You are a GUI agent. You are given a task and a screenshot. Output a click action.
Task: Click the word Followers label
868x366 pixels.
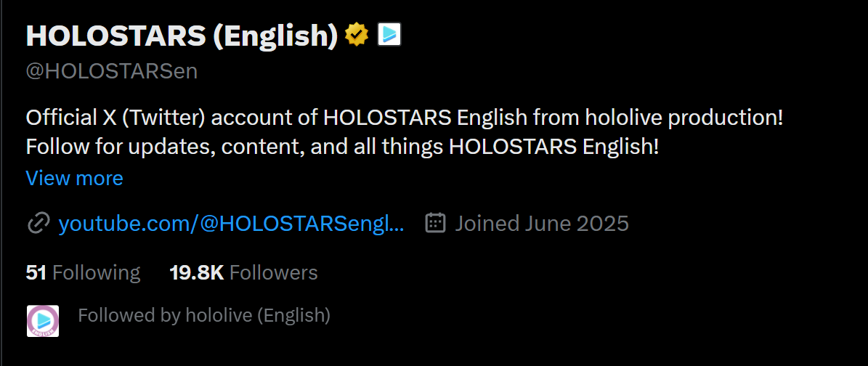pyautogui.click(x=274, y=272)
